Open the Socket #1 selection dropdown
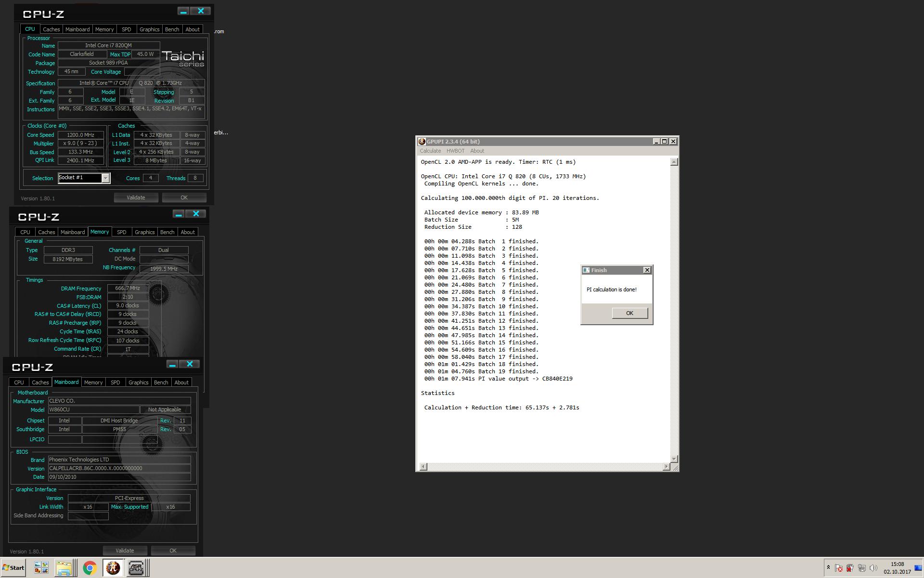 click(105, 178)
